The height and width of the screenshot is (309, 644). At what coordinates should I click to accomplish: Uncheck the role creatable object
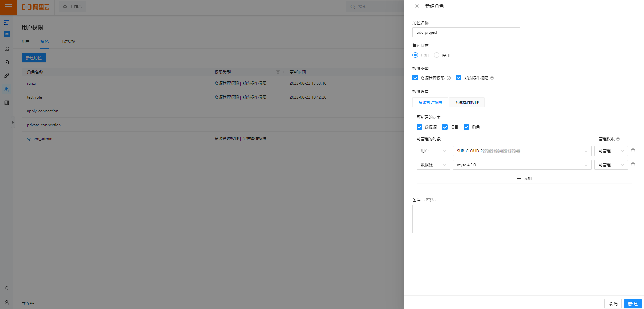466,127
